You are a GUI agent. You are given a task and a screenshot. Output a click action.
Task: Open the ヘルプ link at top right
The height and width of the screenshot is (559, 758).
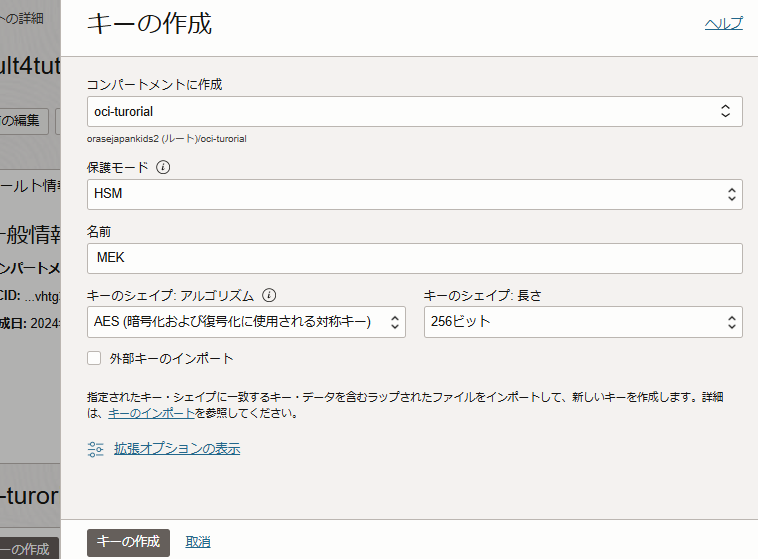(x=723, y=24)
